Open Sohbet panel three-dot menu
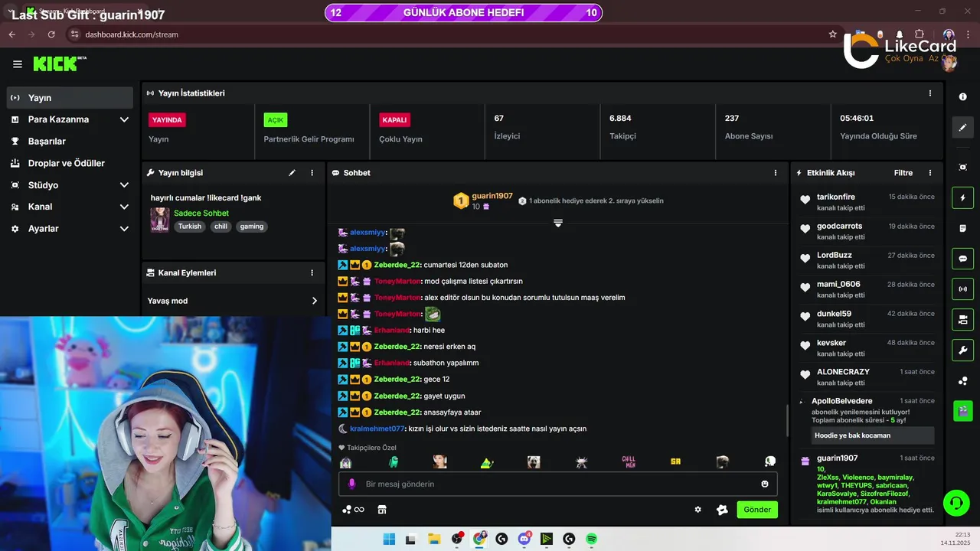Screen dimensions: 980x551 point(775,173)
